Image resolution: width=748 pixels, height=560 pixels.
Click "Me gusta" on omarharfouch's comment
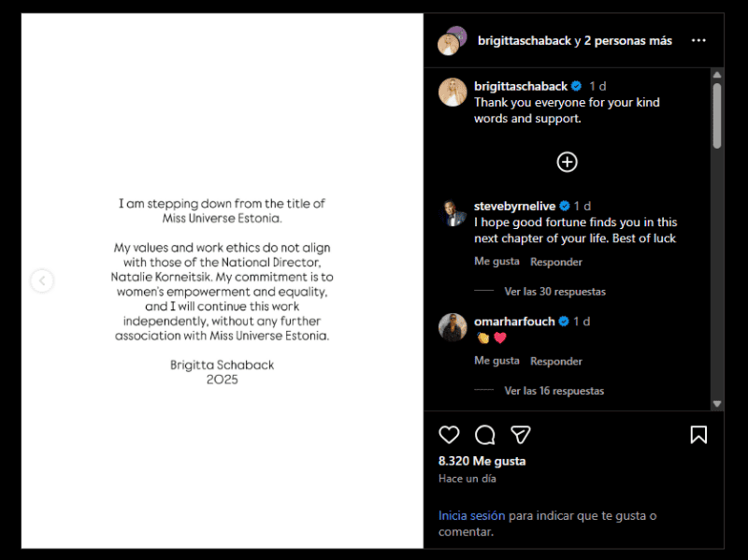tap(496, 361)
